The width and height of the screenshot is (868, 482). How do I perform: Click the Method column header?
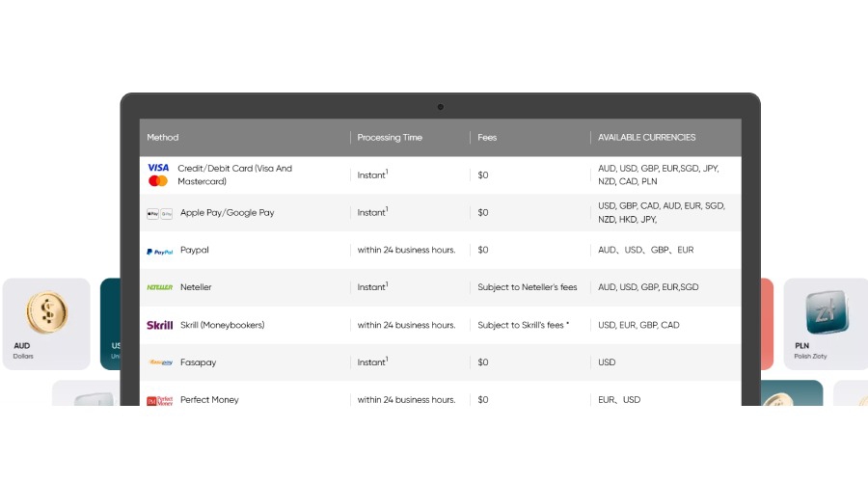coord(163,138)
